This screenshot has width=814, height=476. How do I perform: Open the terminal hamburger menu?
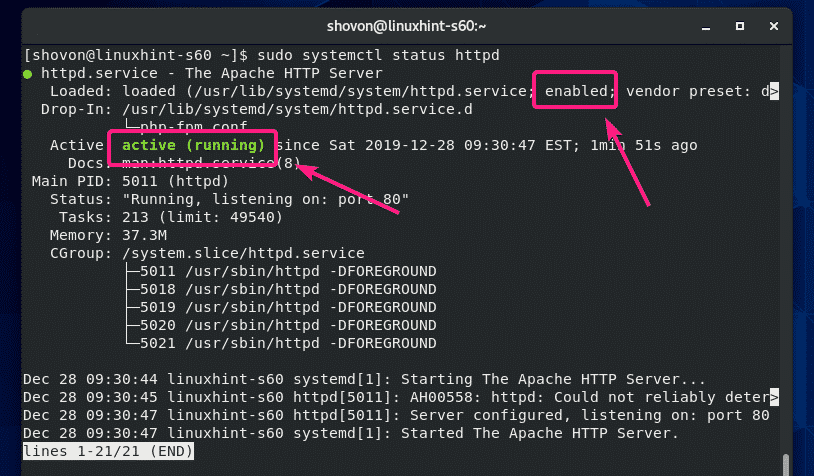click(x=672, y=22)
